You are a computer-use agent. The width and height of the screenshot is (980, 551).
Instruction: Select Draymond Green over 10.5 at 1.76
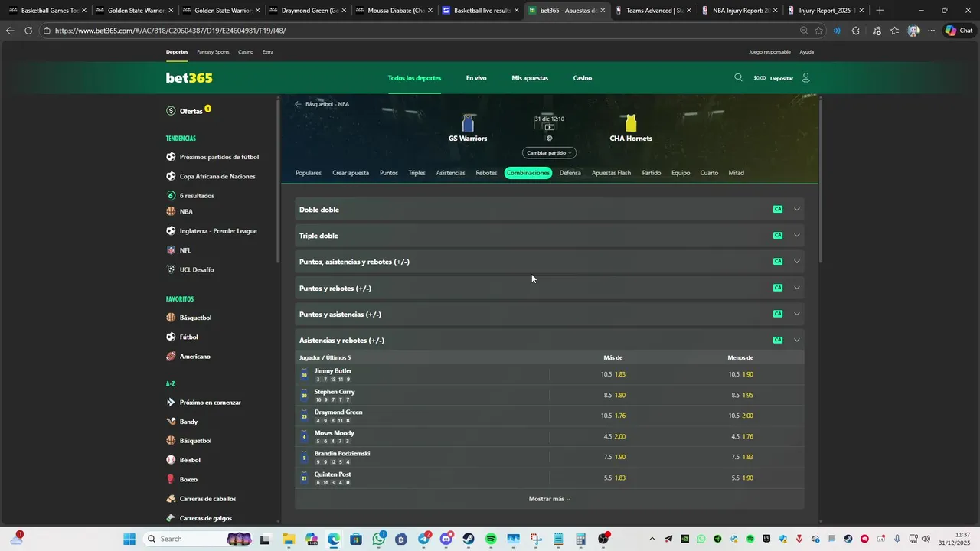point(613,416)
